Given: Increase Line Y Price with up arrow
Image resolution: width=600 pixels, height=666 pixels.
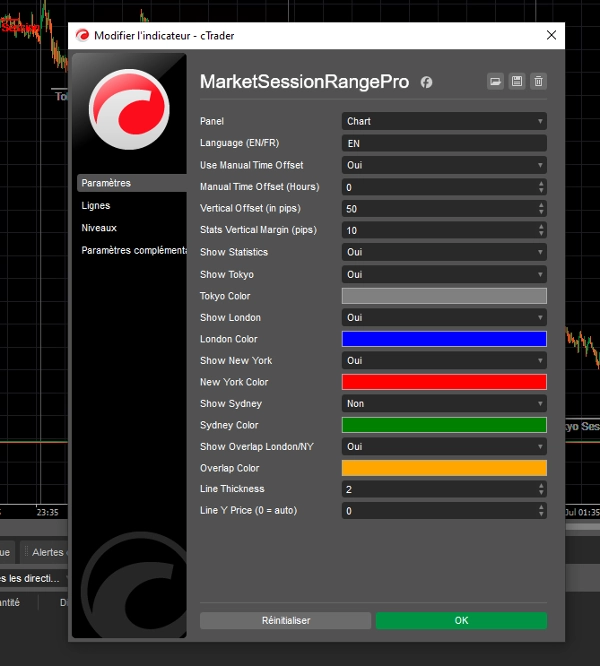Looking at the screenshot, I should point(541,507).
